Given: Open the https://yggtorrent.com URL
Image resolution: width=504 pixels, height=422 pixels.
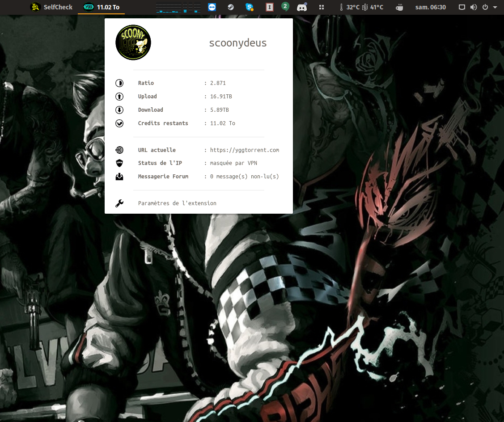Looking at the screenshot, I should pyautogui.click(x=245, y=150).
